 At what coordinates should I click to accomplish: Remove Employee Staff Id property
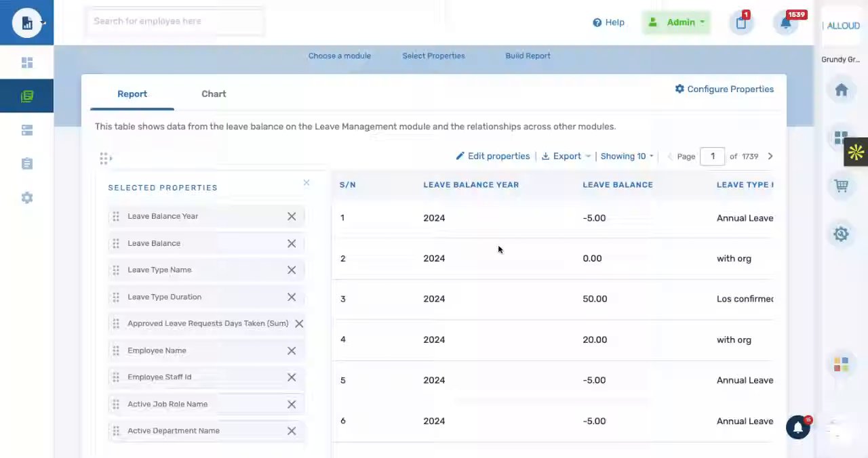coord(292,377)
